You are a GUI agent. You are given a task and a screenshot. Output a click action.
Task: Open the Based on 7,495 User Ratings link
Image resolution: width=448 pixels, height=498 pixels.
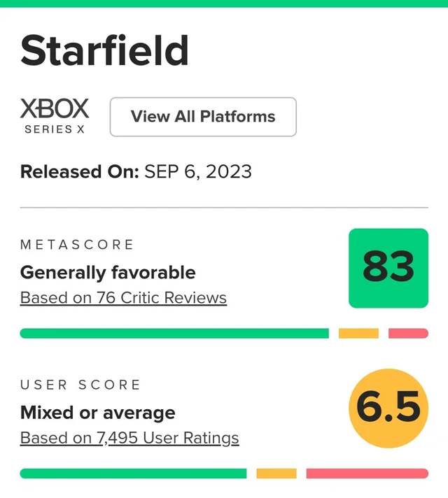tap(129, 439)
